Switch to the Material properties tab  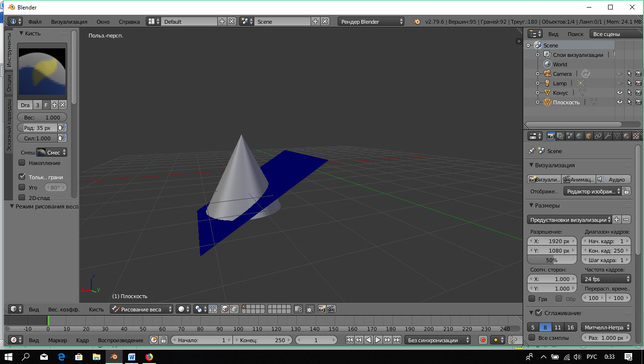626,136
